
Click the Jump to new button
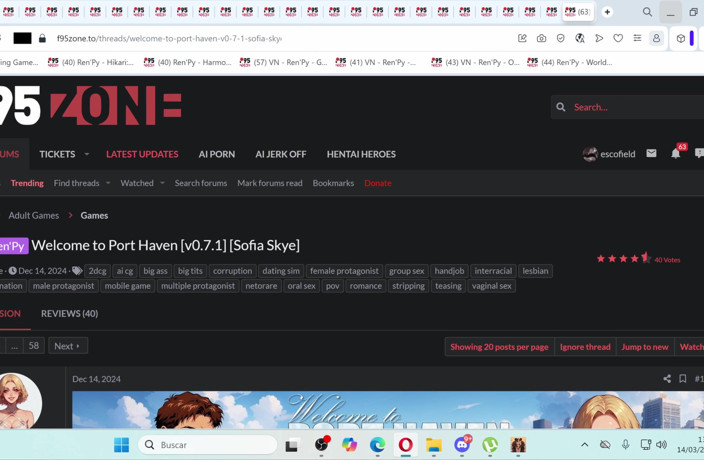(645, 347)
